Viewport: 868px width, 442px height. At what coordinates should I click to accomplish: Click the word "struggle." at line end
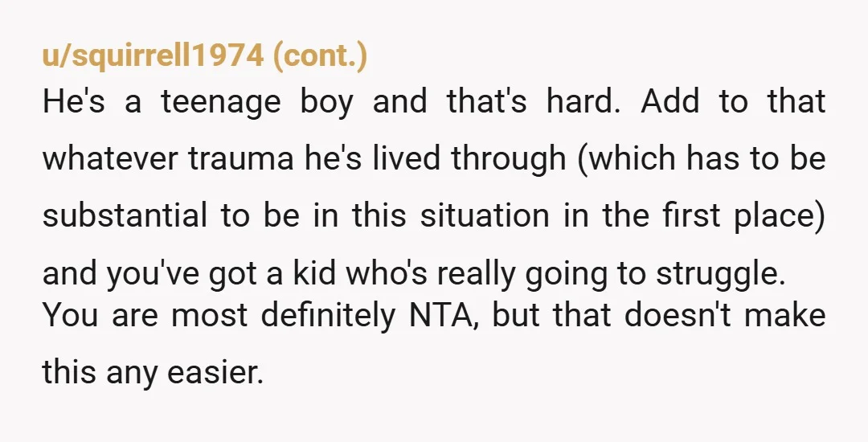(721, 274)
